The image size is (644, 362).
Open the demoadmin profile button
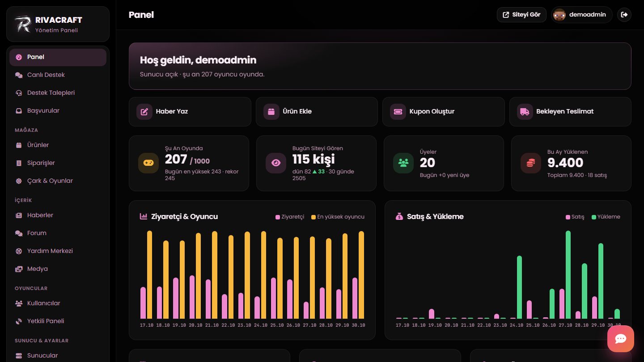point(581,15)
